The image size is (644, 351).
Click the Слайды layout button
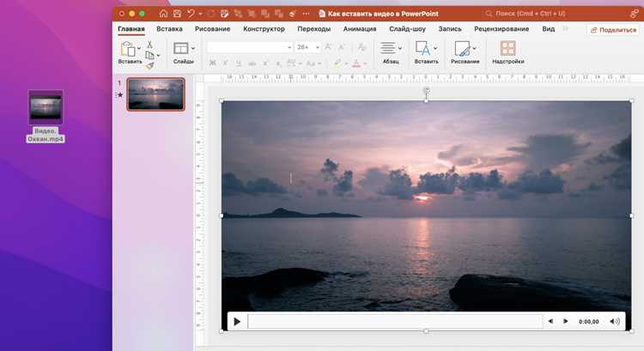181,52
